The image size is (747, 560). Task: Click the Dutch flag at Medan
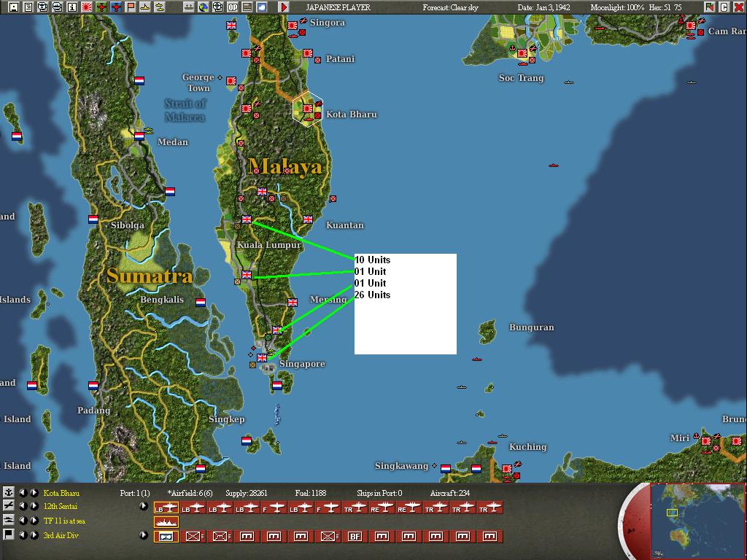click(x=139, y=136)
